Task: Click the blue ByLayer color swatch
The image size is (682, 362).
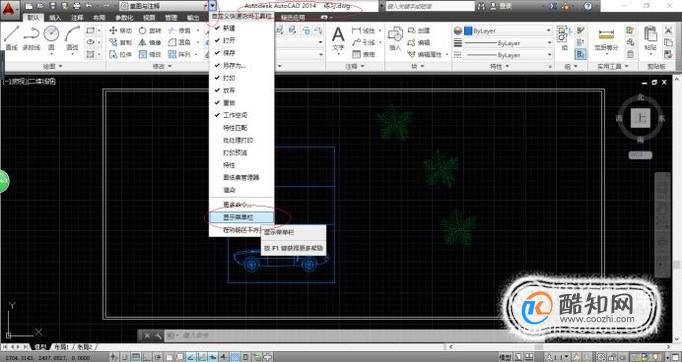Action: tap(468, 31)
